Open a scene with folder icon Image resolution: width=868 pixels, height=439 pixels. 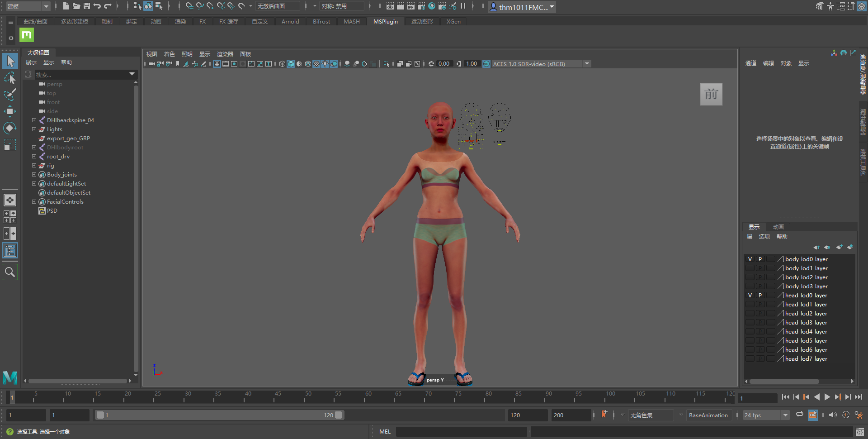pyautogui.click(x=76, y=6)
